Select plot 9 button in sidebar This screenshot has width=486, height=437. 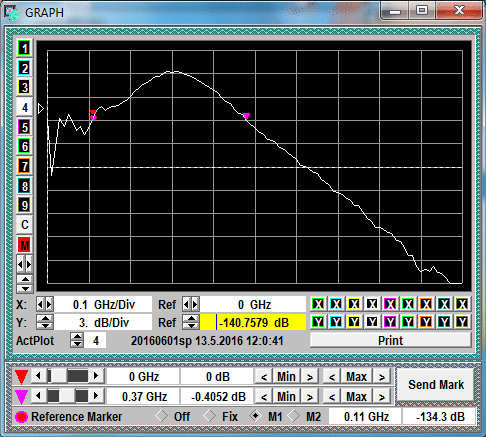pyautogui.click(x=24, y=205)
